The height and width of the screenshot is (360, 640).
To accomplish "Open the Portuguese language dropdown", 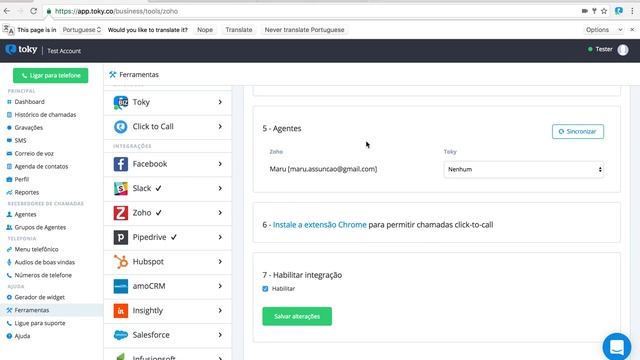I will click(82, 30).
